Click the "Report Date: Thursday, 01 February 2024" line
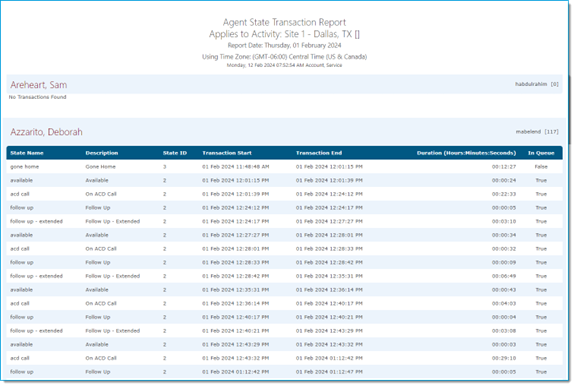574x386 pixels. [284, 45]
